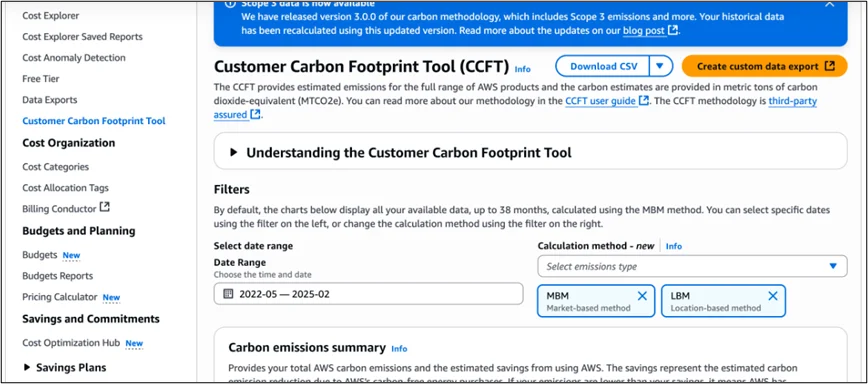Open Free Tier in sidebar
Image resolution: width=868 pixels, height=384 pixels.
[x=40, y=79]
